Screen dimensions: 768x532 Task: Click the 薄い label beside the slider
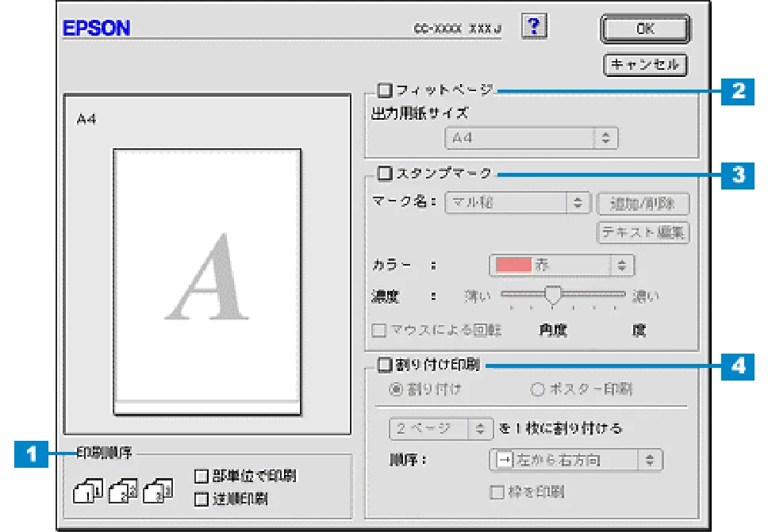coord(477,296)
